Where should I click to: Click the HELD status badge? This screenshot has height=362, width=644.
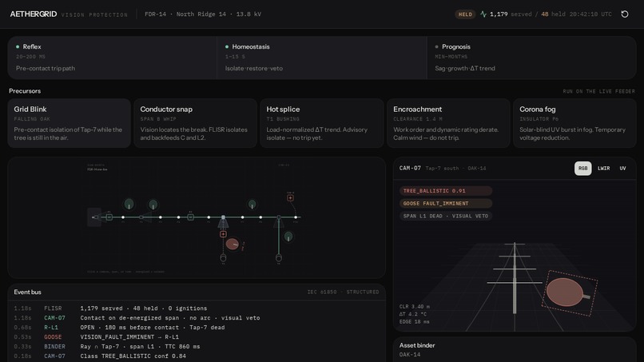[465, 14]
